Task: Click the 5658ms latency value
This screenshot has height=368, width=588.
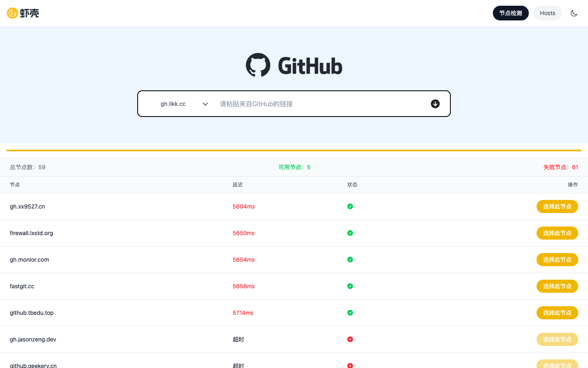Action: click(x=244, y=286)
